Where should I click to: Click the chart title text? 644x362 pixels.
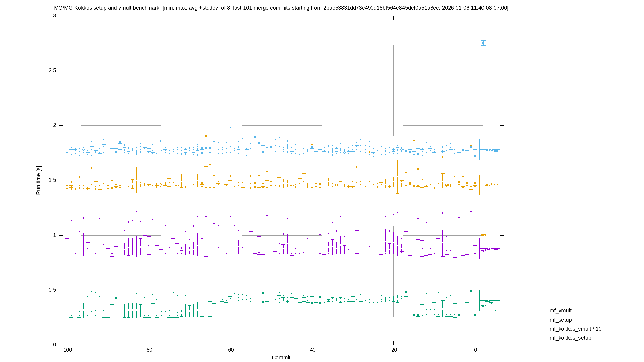[281, 8]
